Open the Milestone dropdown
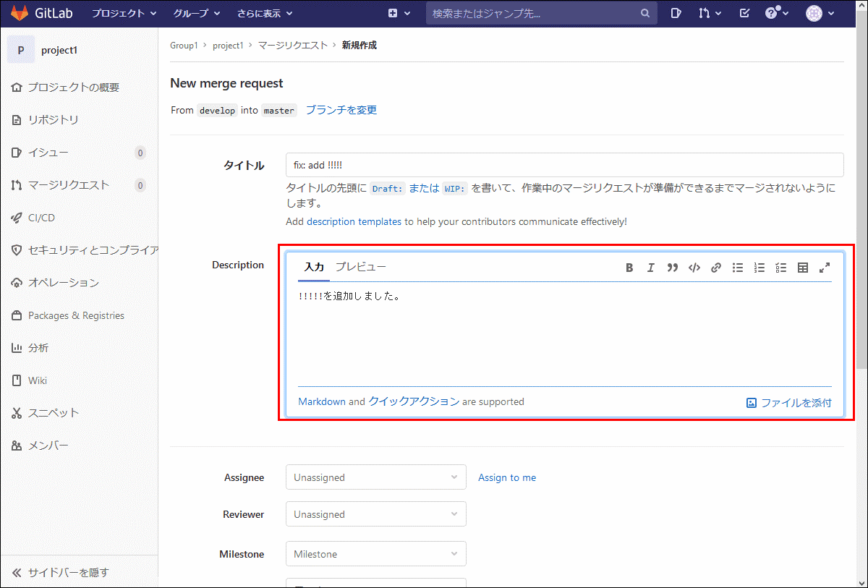The width and height of the screenshot is (868, 588). pyautogui.click(x=376, y=554)
